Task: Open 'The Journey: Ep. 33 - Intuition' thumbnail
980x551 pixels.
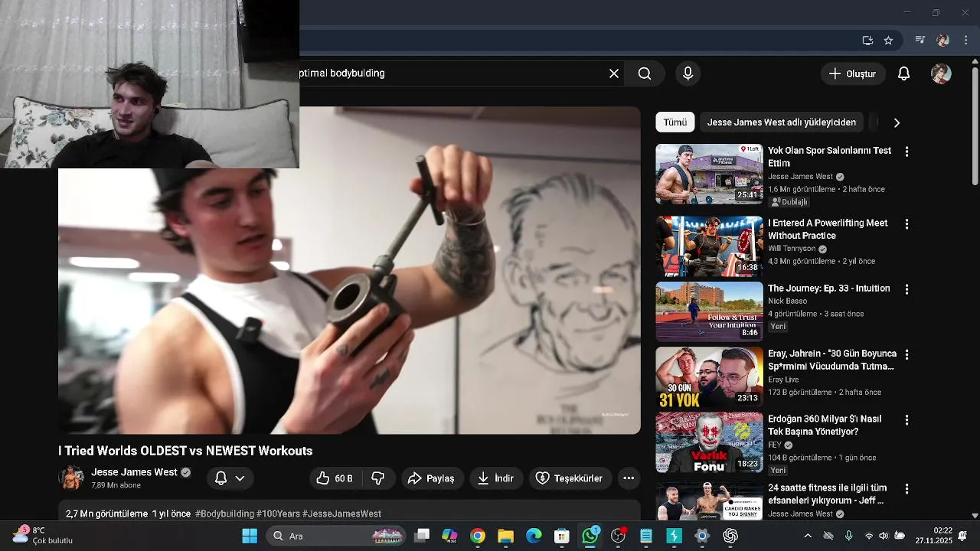Action: (x=709, y=311)
